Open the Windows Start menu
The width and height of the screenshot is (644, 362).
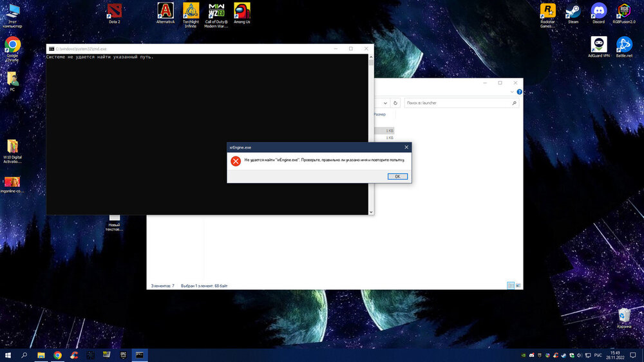(x=8, y=355)
